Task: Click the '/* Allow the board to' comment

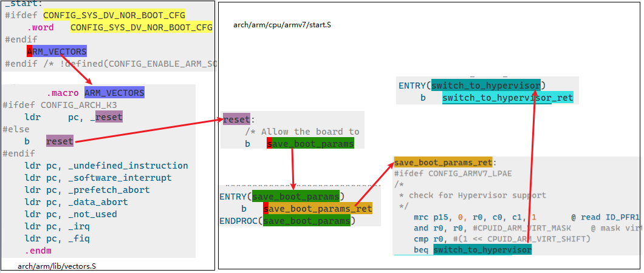Action: [x=303, y=132]
